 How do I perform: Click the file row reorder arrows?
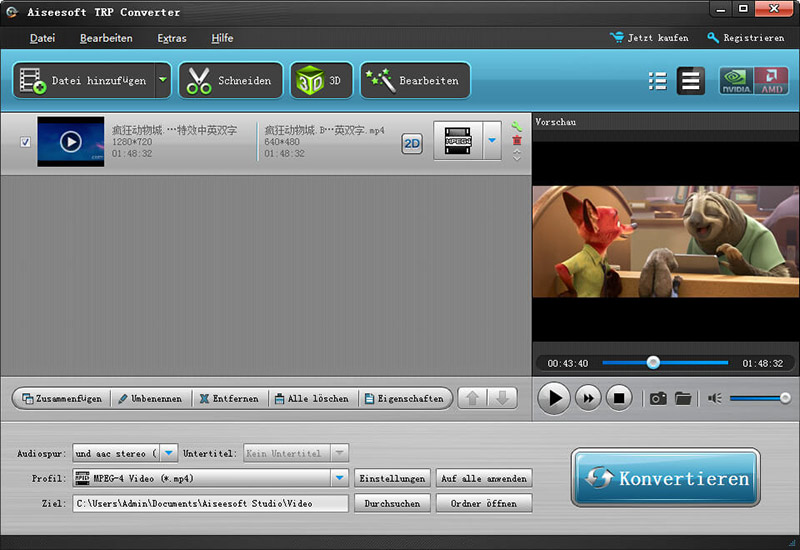(x=517, y=155)
